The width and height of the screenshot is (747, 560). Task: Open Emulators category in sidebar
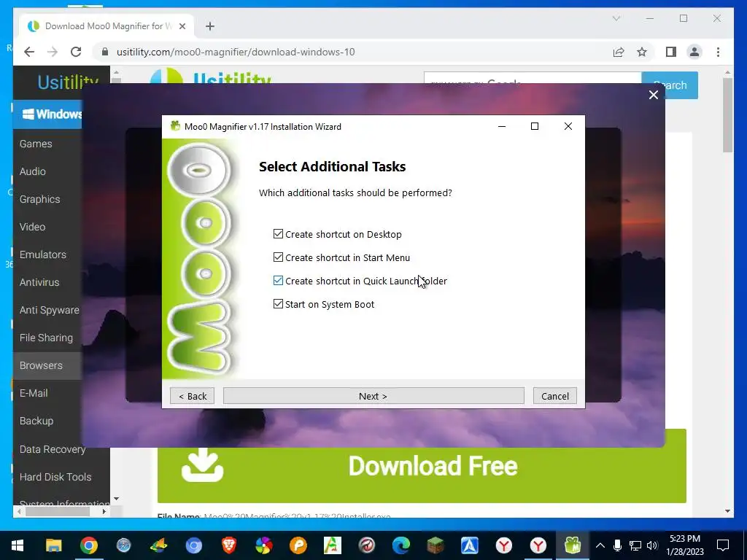click(x=43, y=254)
